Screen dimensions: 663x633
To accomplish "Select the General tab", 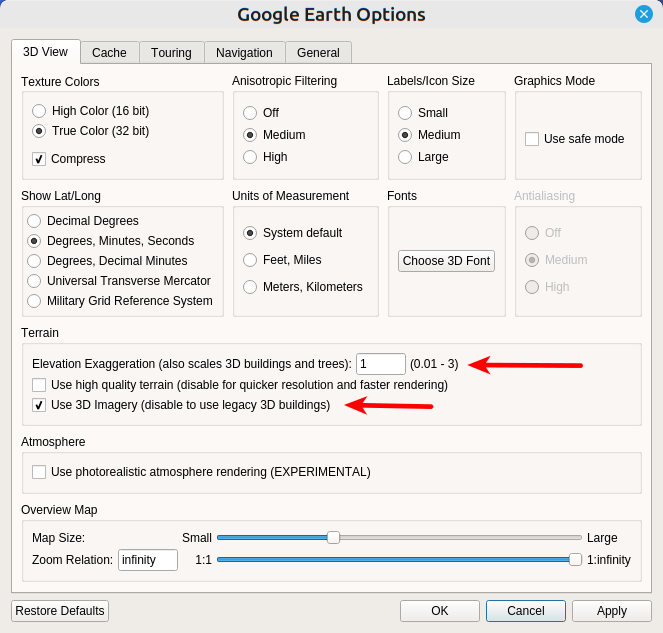I will click(x=318, y=52).
